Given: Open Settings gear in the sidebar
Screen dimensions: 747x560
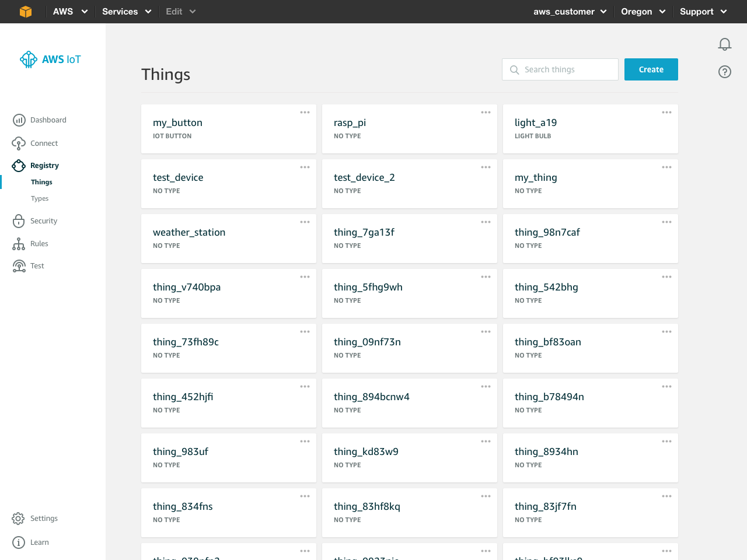Looking at the screenshot, I should point(19,519).
